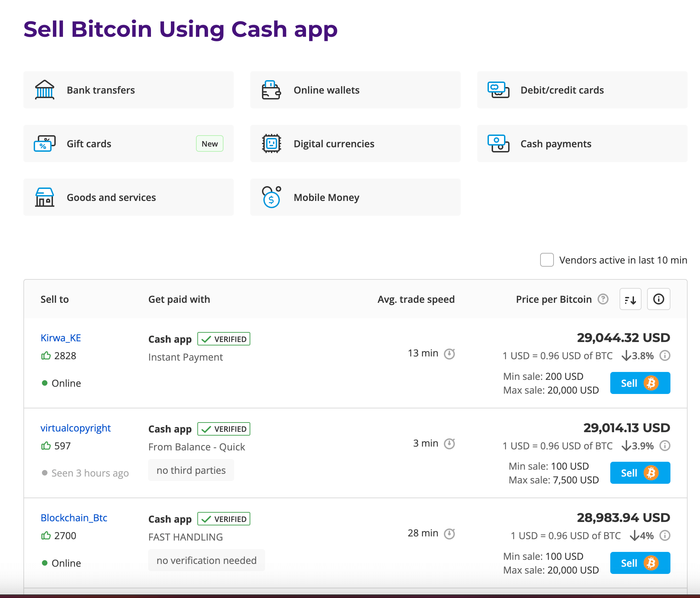Click the 'Get paid with' column header

click(x=179, y=299)
